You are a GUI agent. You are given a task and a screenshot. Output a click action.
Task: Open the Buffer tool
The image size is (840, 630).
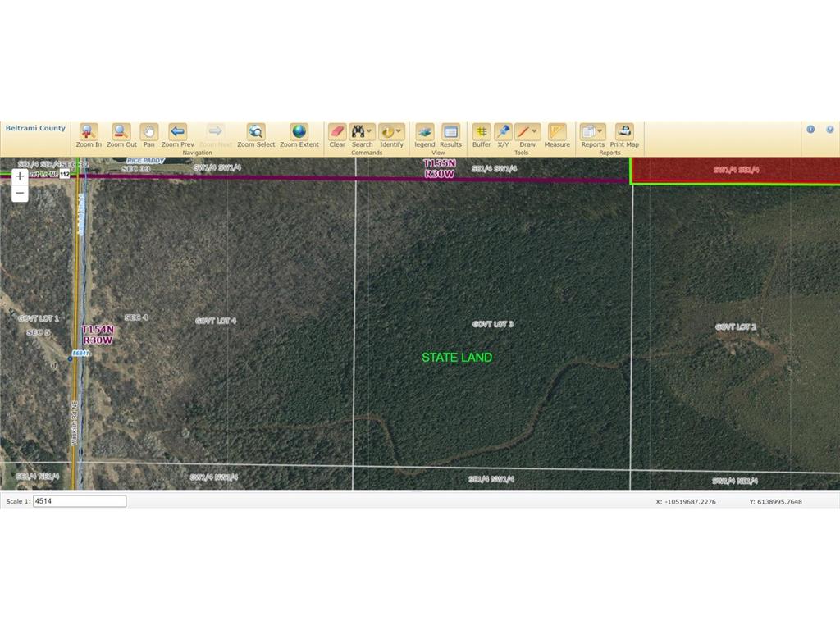[482, 132]
